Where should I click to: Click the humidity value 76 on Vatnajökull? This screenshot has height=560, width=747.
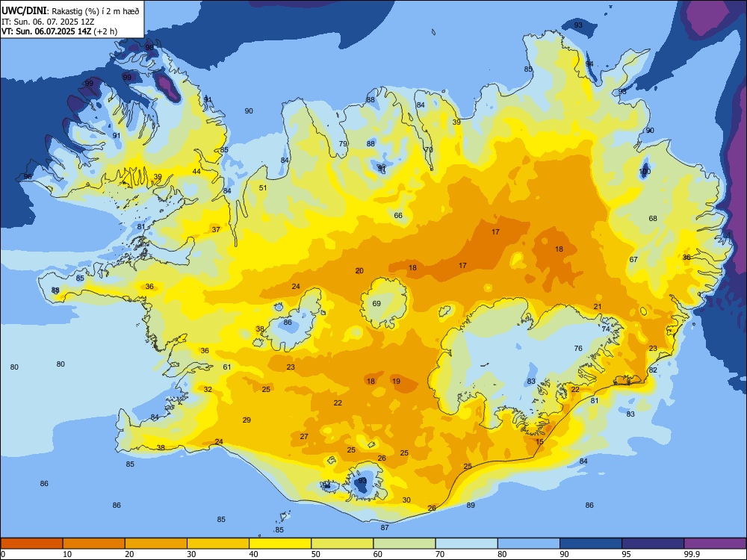tap(578, 348)
